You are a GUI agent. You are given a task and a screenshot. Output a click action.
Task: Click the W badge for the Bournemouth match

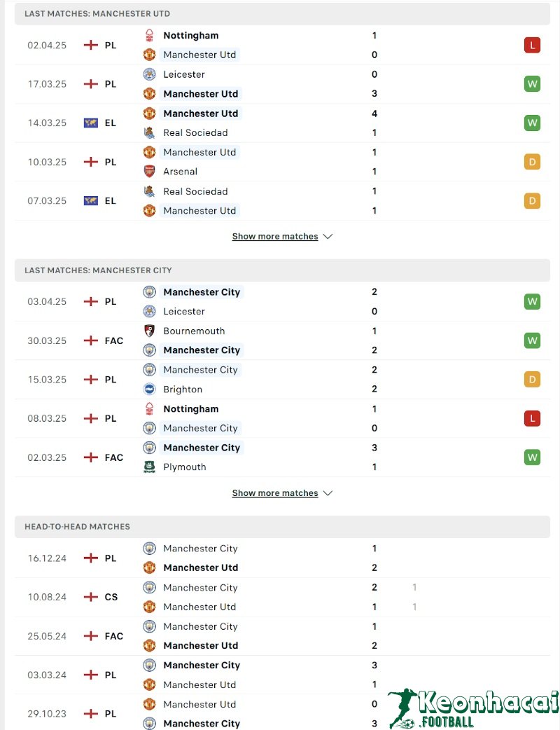click(532, 341)
